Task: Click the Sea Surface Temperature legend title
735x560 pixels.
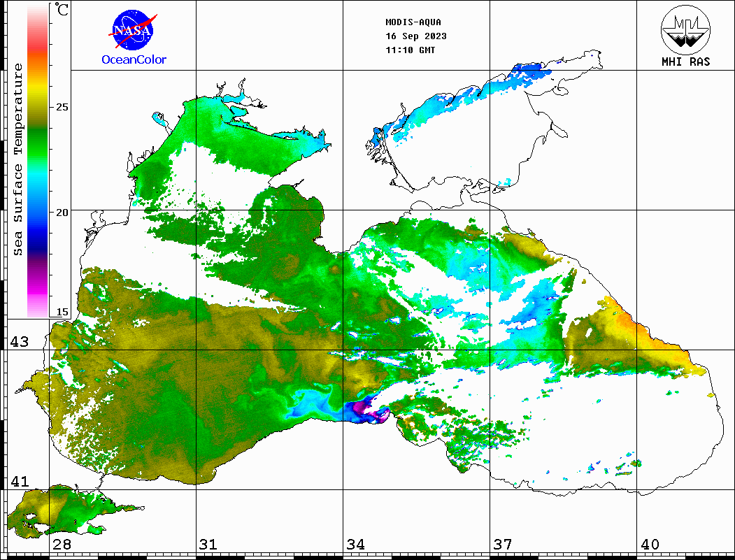Action: pos(17,159)
